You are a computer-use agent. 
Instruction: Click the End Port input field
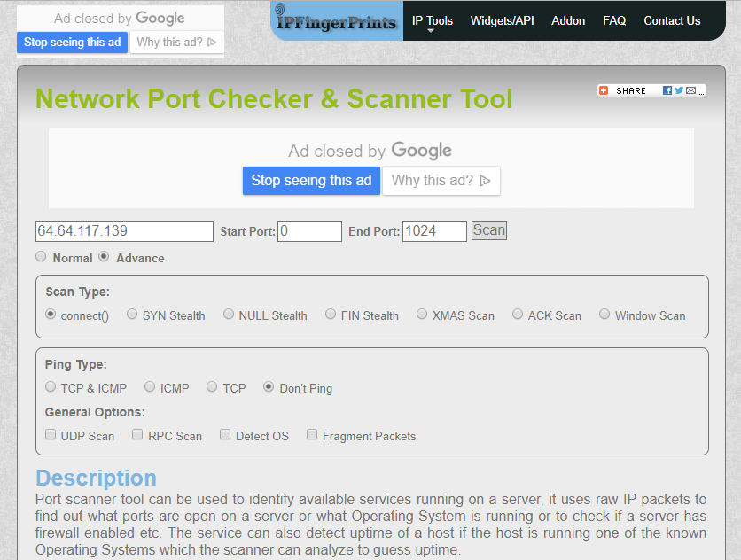pos(433,230)
